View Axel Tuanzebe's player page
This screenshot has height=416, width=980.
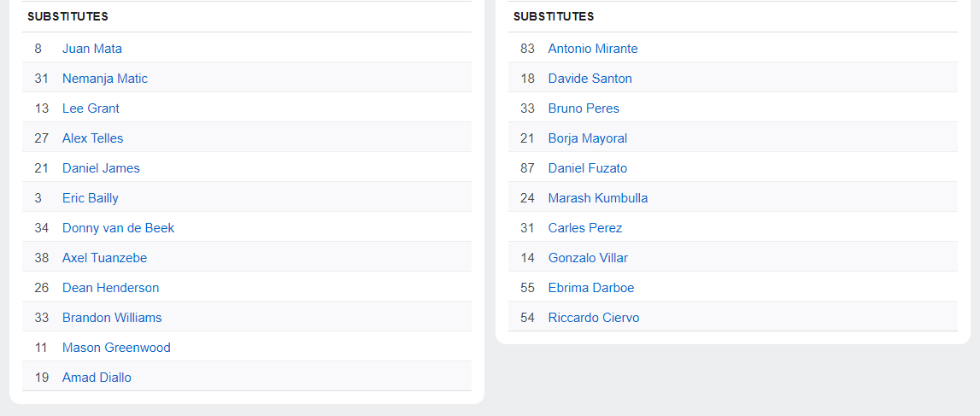pos(105,258)
